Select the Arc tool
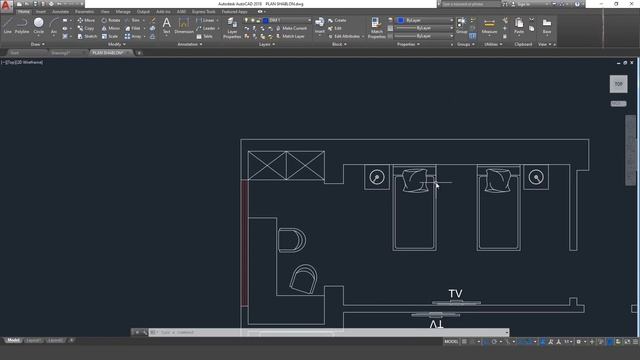640x360 pixels. tap(53, 26)
